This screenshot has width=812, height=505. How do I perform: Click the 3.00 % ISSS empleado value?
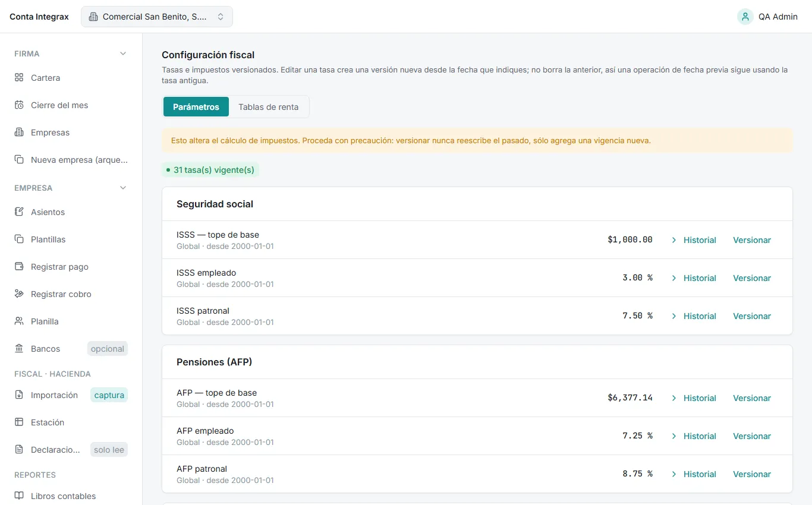click(638, 278)
